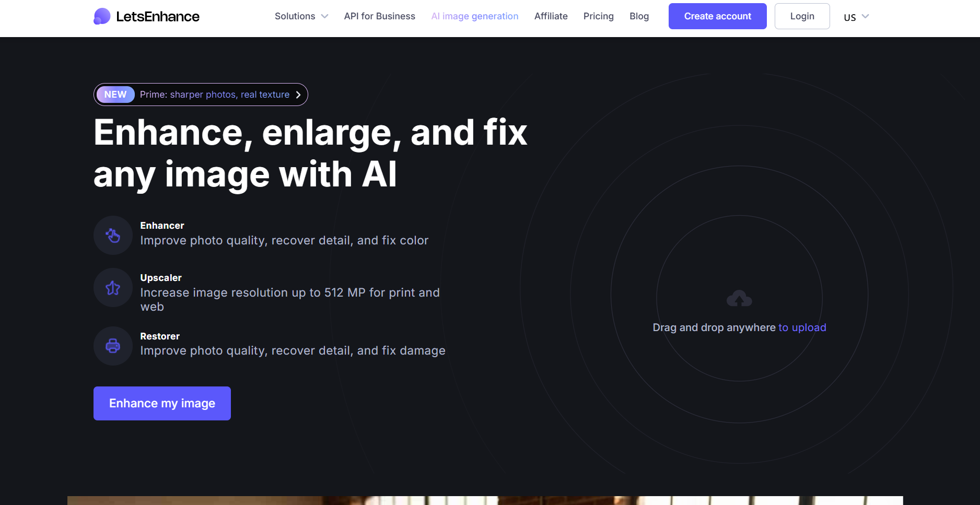Open the Affiliate page

click(x=551, y=16)
